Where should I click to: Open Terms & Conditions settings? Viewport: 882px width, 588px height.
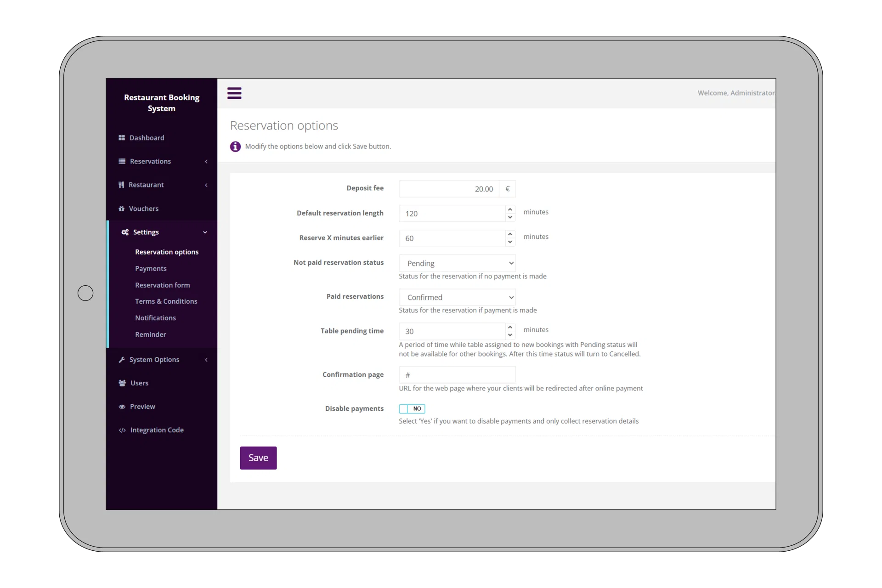(x=166, y=301)
